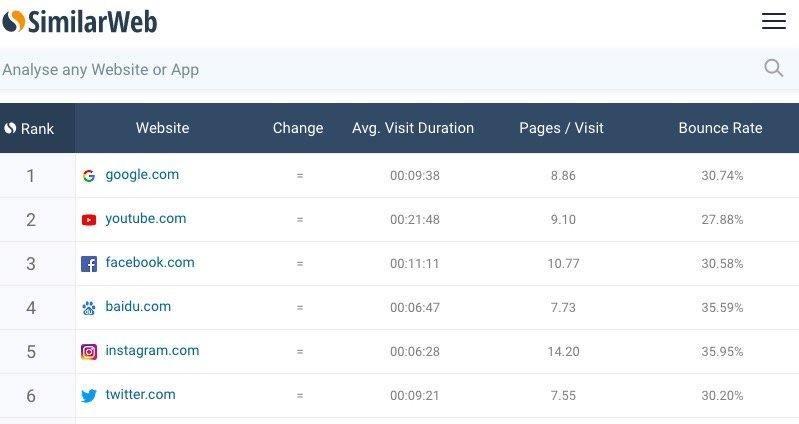Screen dimensions: 799x424
Task: Click visit duration 00:09:21
Action: pyautogui.click(x=415, y=395)
